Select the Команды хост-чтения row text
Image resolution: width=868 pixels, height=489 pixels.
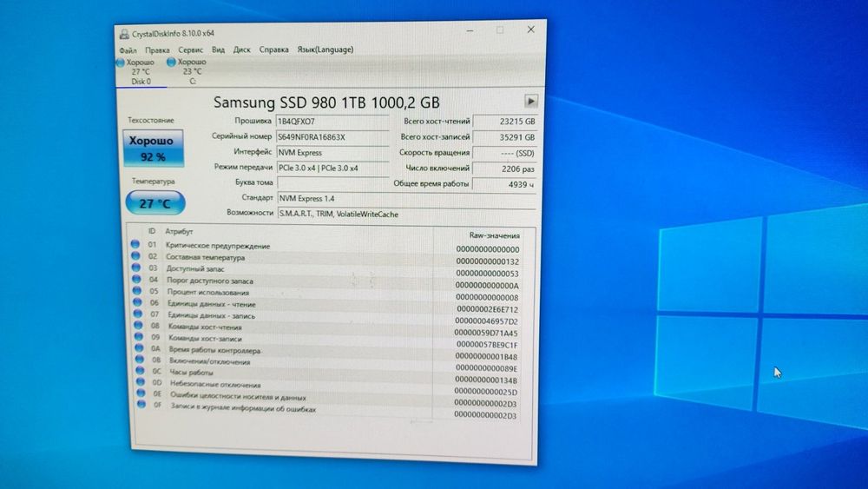(206, 327)
